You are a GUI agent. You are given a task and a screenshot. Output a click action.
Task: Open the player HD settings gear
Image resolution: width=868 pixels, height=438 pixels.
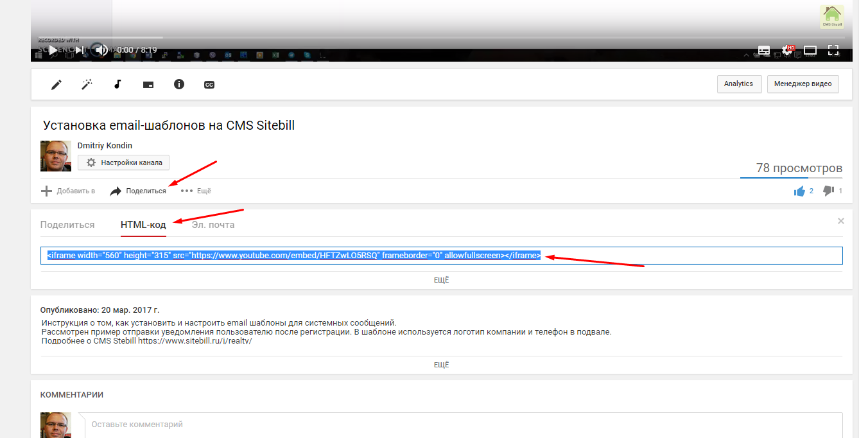[x=788, y=49]
